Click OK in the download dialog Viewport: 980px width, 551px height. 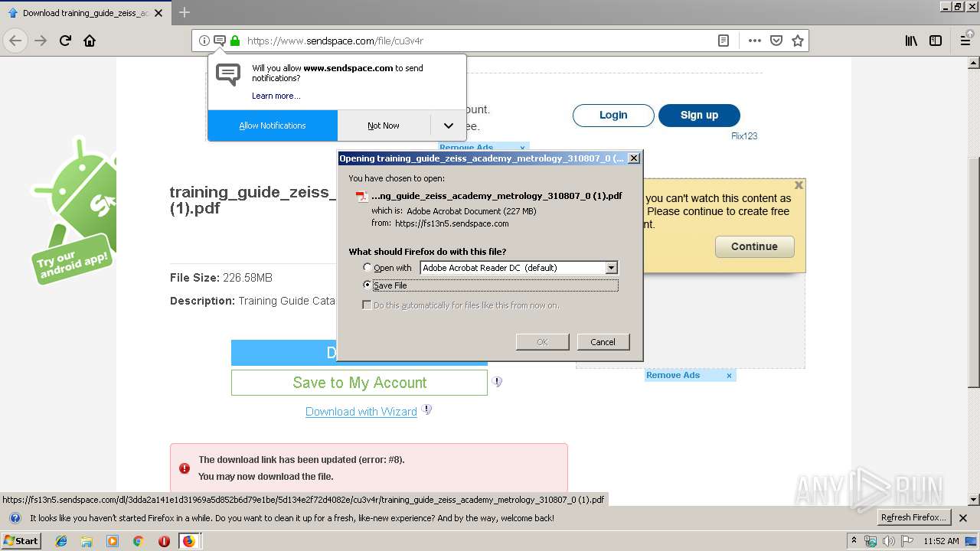[x=542, y=342]
